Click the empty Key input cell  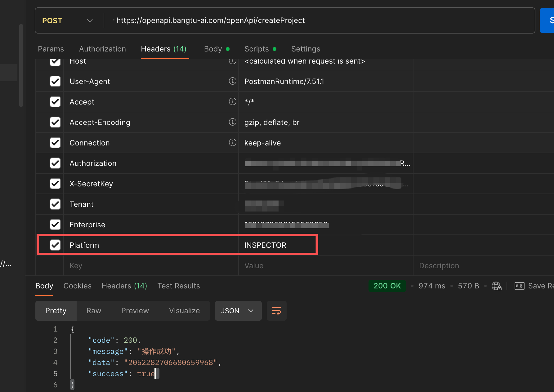click(x=151, y=266)
